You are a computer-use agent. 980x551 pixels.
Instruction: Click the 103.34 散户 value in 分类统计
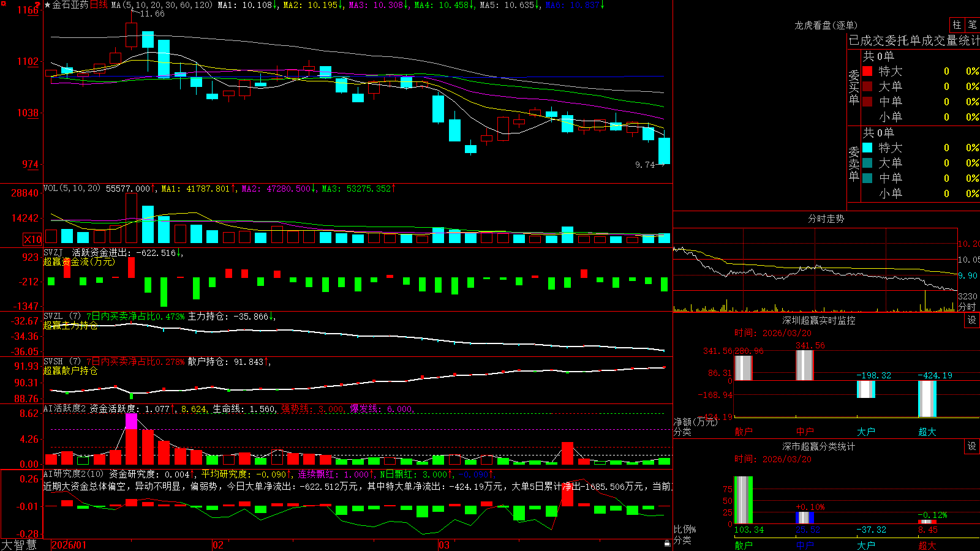pyautogui.click(x=749, y=530)
